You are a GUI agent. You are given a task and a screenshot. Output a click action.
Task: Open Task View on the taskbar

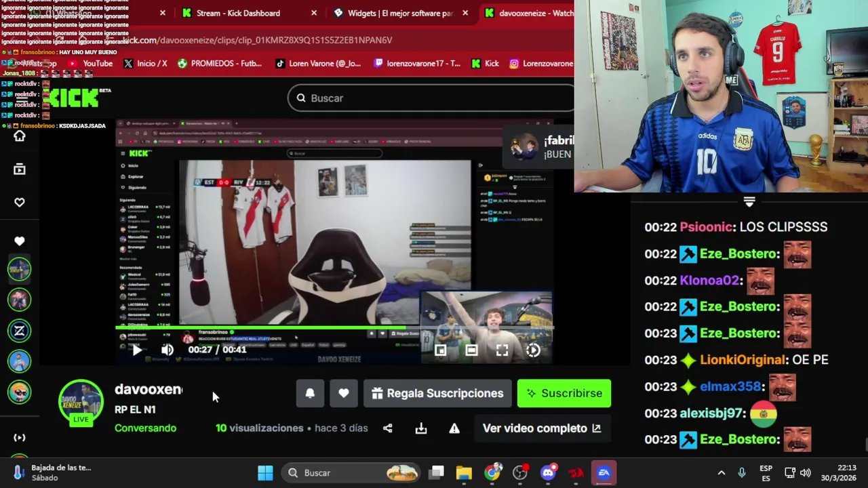point(437,473)
